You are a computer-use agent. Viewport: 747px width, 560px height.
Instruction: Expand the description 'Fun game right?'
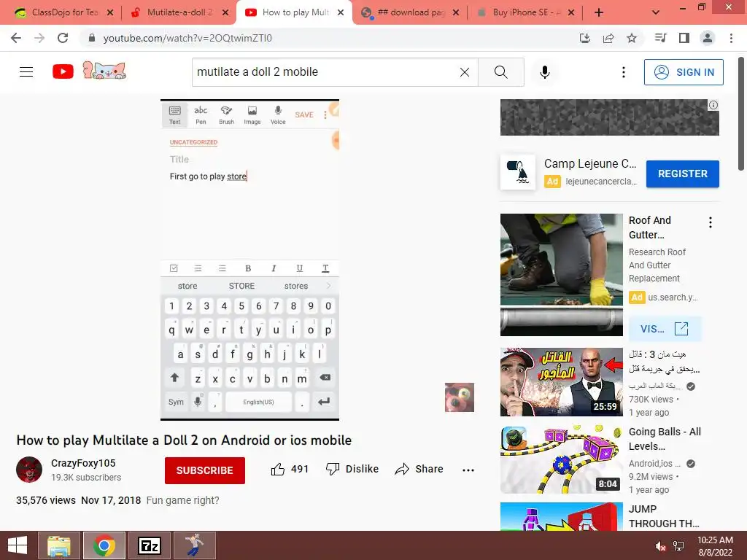coord(183,500)
